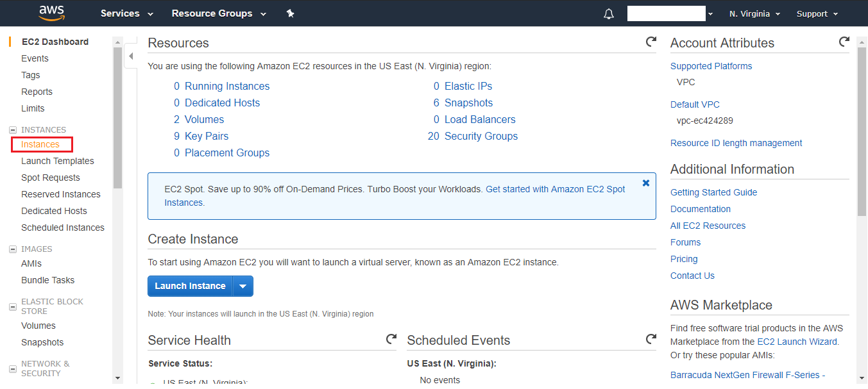Refresh the Service Health section
Image resolution: width=868 pixels, height=389 pixels.
click(x=391, y=340)
